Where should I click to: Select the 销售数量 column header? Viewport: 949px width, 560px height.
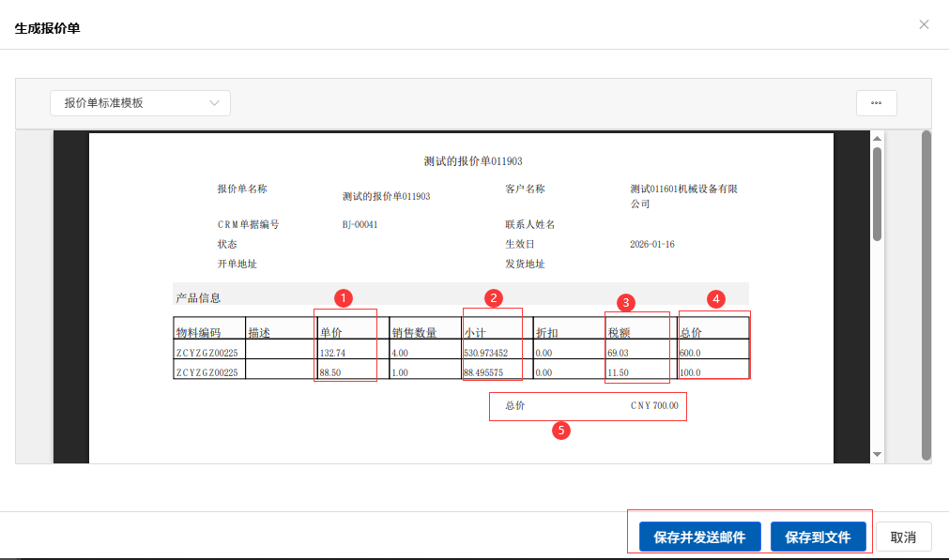[x=414, y=333]
